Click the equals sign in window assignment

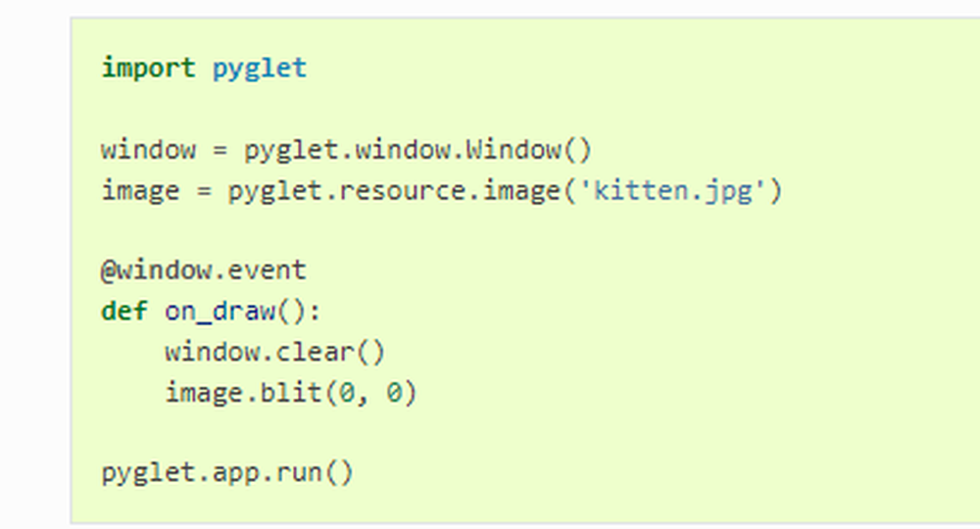click(x=220, y=151)
